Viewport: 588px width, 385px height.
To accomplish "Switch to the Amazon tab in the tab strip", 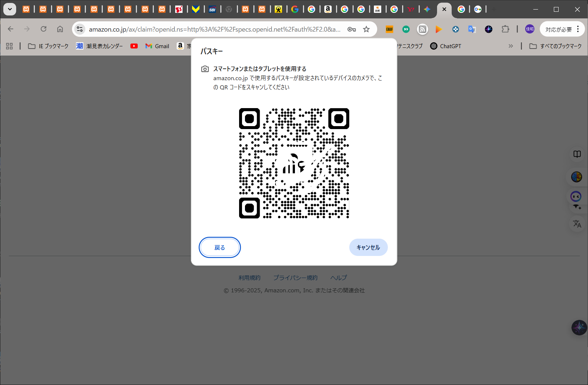I will point(328,9).
